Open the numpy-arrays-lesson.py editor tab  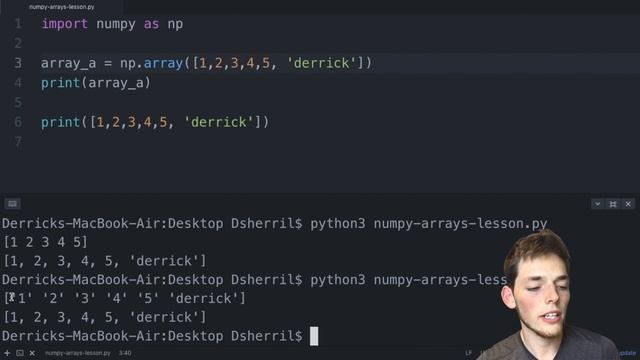62,7
